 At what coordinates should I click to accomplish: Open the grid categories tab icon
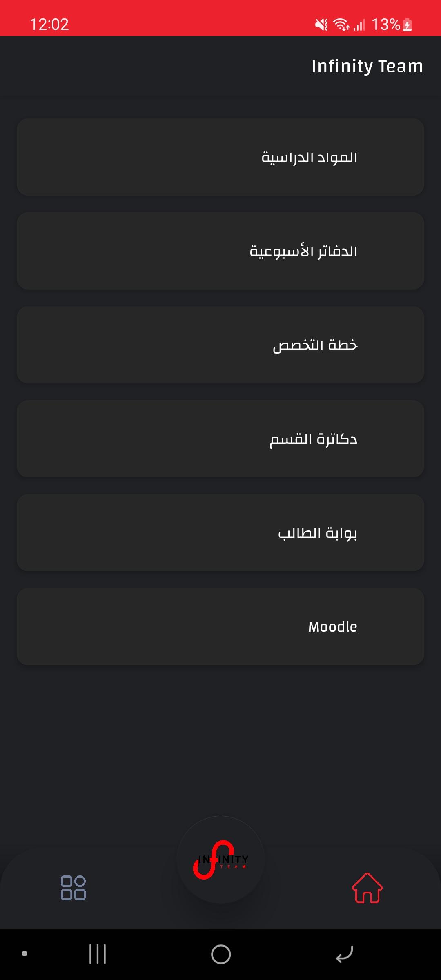(73, 888)
